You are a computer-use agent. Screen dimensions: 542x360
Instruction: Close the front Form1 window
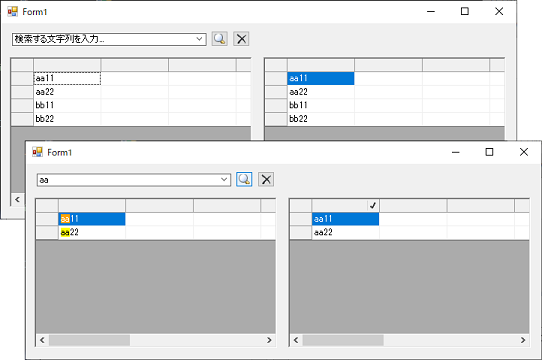[x=524, y=152]
